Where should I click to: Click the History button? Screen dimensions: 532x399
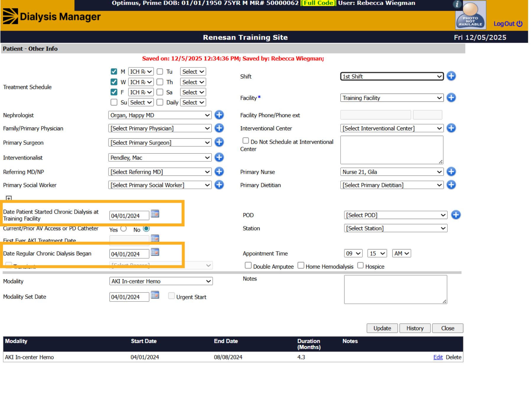(415, 328)
